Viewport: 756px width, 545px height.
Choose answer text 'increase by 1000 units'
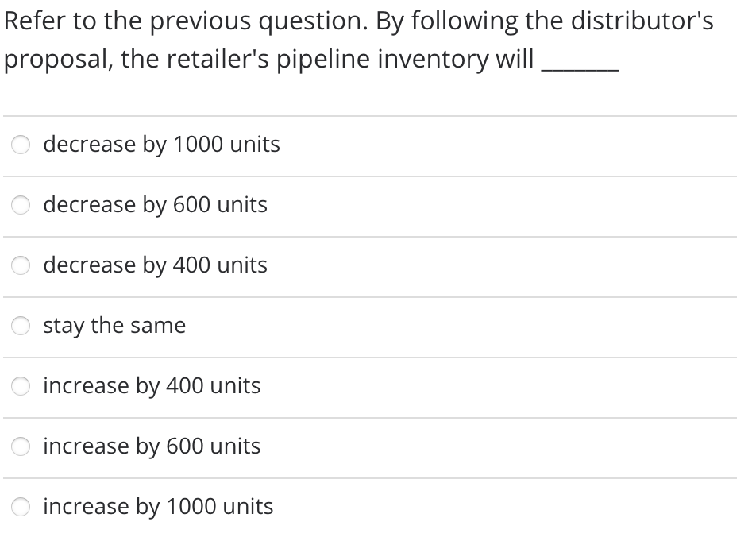pyautogui.click(x=158, y=507)
